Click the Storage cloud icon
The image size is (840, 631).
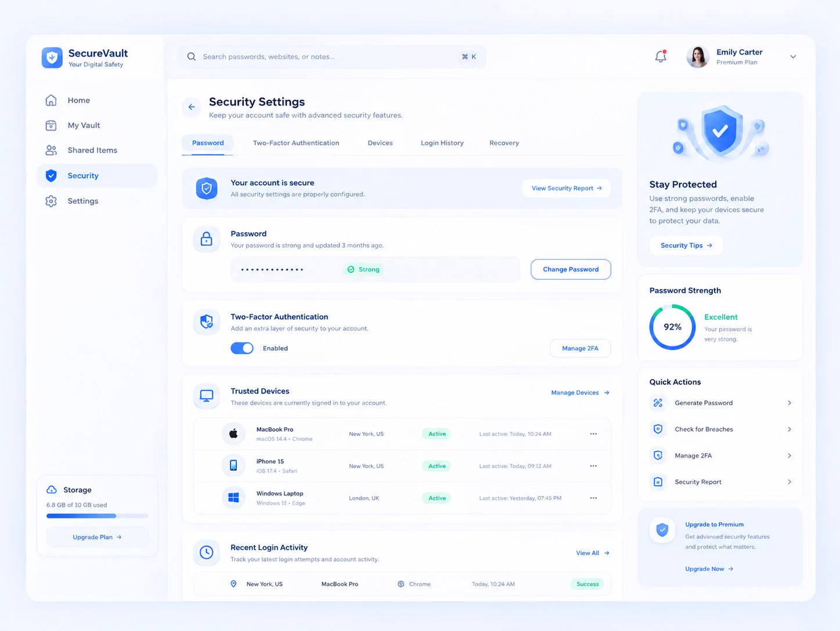(x=52, y=489)
